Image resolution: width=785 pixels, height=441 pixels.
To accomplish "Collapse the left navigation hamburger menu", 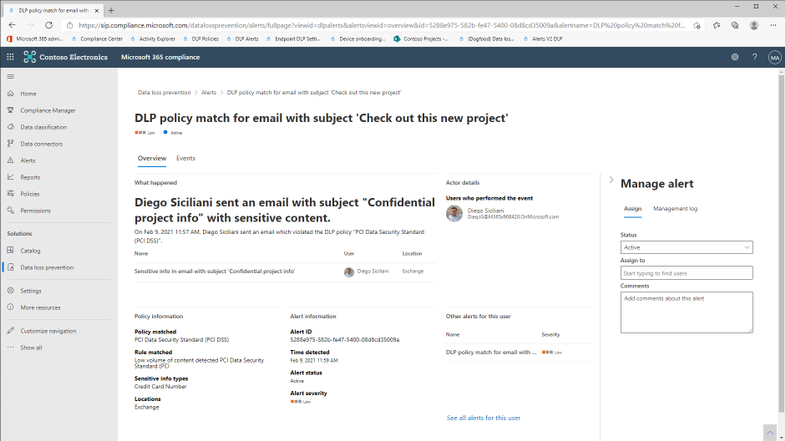I will pyautogui.click(x=11, y=76).
